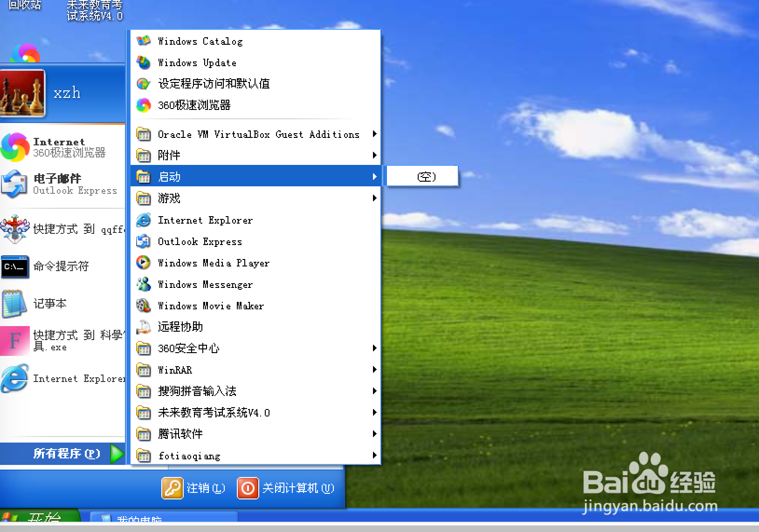Click the 记事本 notepad icon

(14, 304)
